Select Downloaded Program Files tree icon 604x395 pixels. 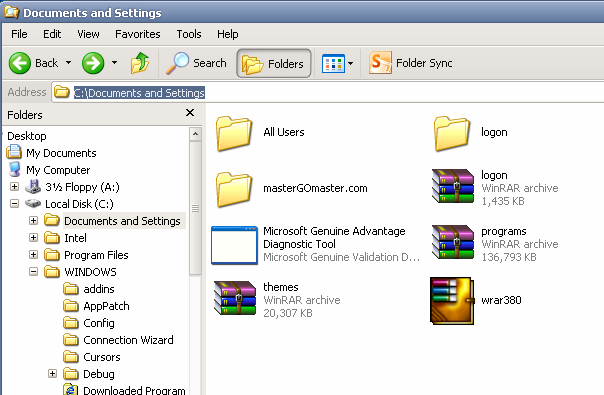71,389
